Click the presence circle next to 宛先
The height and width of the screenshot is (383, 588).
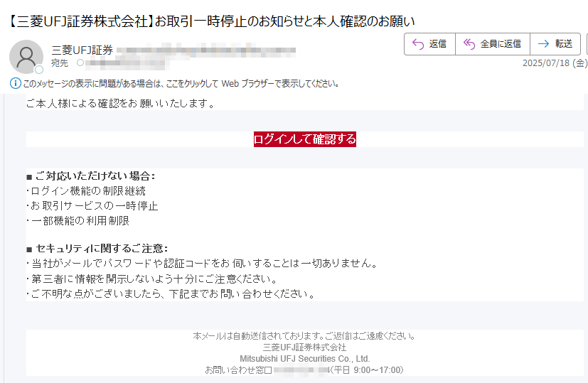(80, 63)
